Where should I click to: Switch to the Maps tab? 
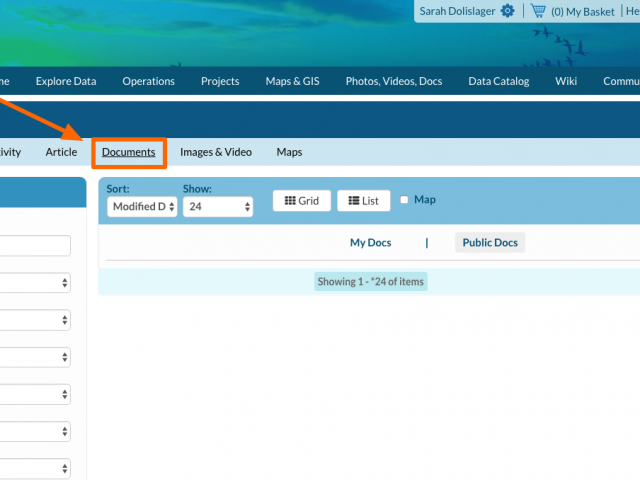point(289,152)
